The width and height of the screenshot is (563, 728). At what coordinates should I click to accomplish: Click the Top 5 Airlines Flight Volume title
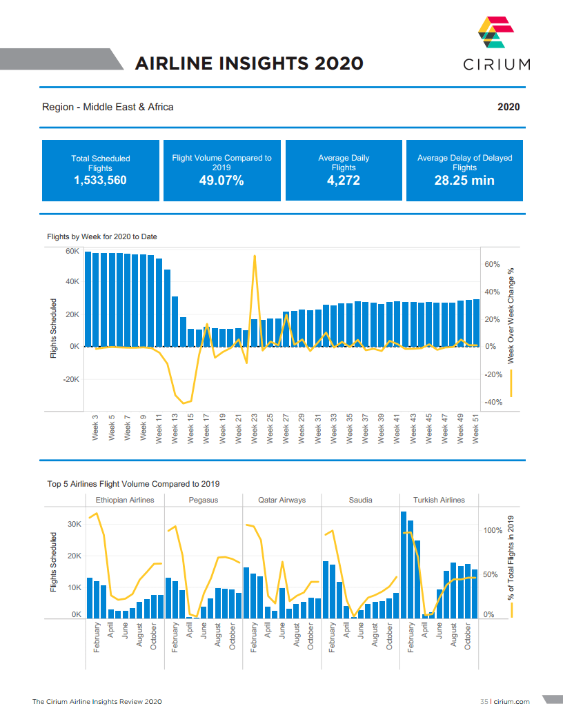133,484
